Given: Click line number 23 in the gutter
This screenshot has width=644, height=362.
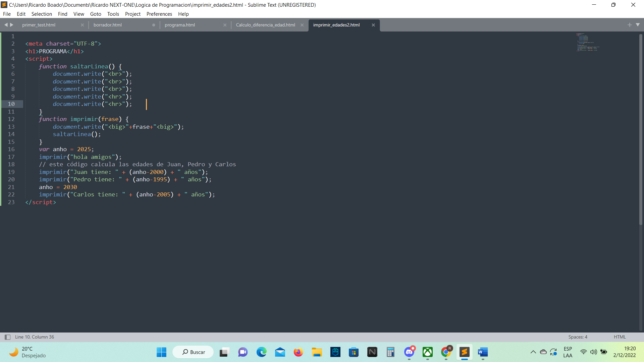Looking at the screenshot, I should click(11, 202).
